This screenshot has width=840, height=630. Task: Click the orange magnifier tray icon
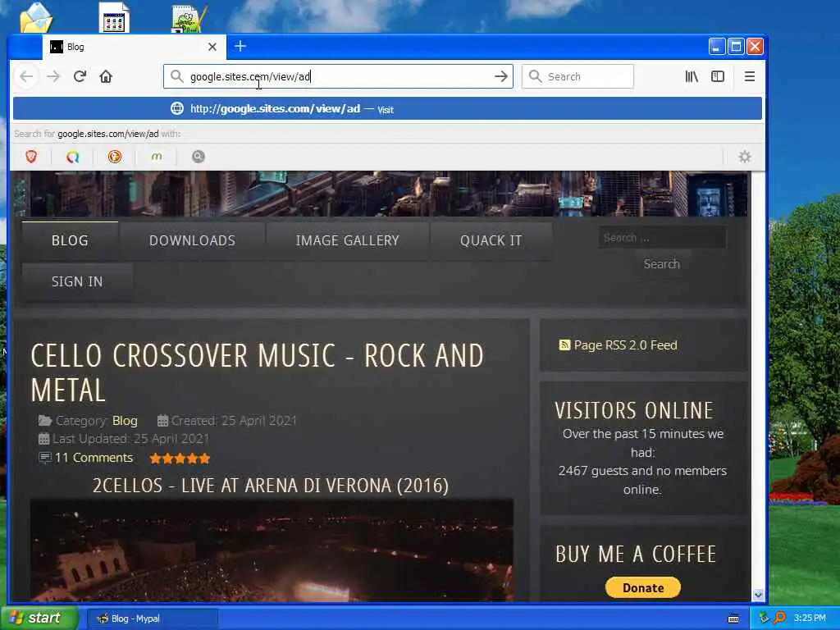[x=779, y=618]
